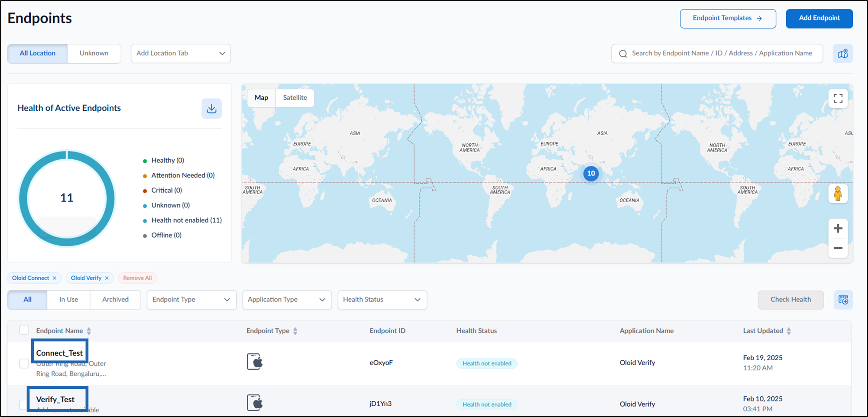Click endpoint ID eOxyoF
Image resolution: width=868 pixels, height=417 pixels.
tap(381, 363)
